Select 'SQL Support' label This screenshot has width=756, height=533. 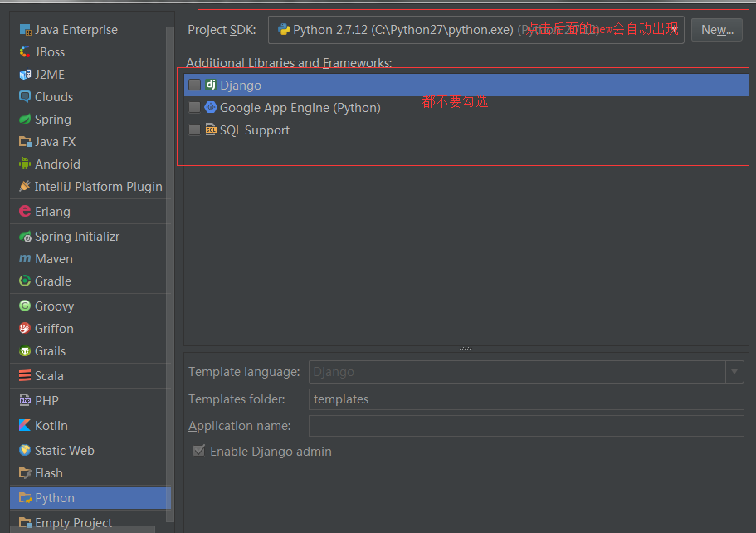[x=255, y=130]
